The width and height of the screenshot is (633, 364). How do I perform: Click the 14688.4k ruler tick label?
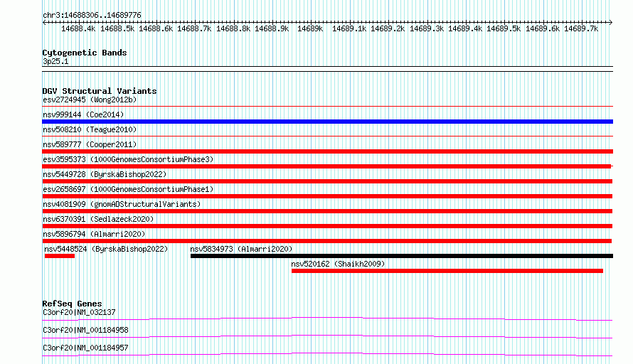pos(78,28)
